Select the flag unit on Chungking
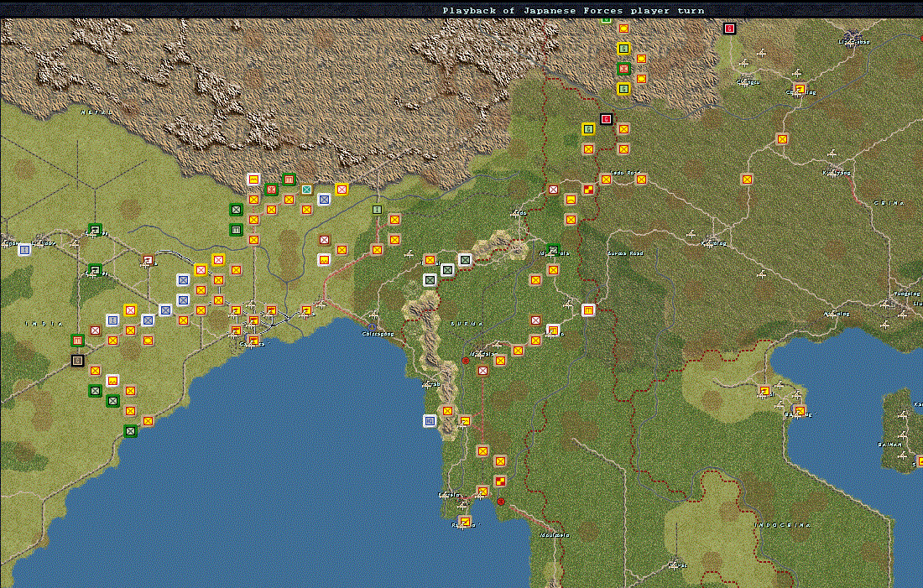This screenshot has height=588, width=923. click(x=799, y=90)
